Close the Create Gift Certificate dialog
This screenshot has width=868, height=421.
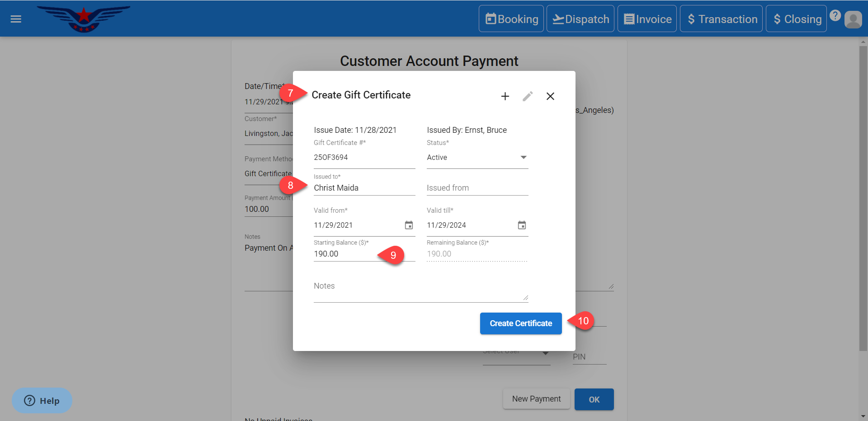click(550, 96)
